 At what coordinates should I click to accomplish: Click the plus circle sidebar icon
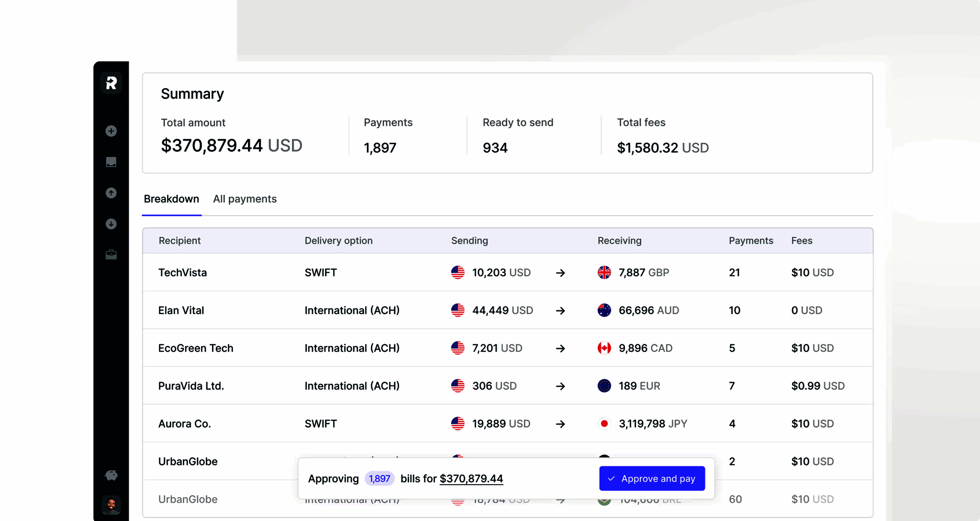[x=111, y=131]
